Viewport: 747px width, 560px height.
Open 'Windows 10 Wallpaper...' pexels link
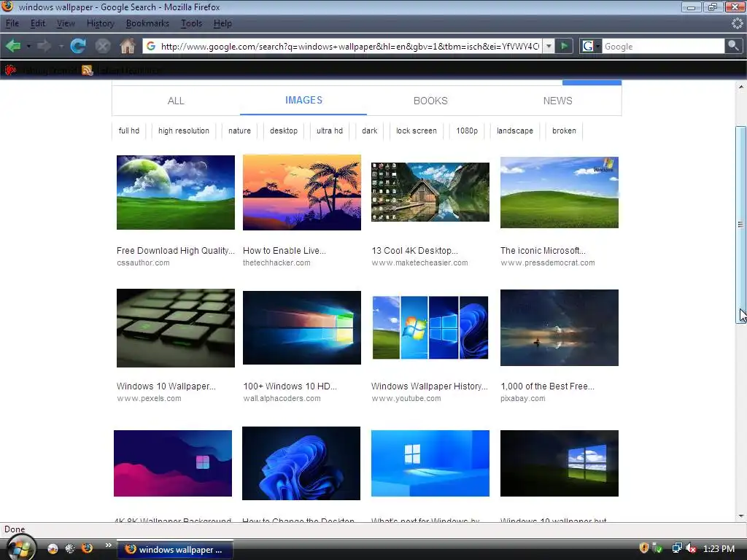(166, 386)
